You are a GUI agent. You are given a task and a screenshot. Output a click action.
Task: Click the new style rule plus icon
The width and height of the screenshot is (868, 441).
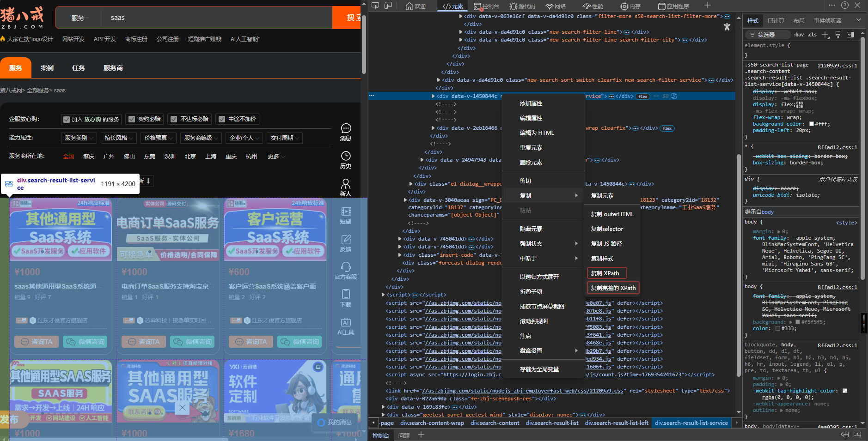coord(825,35)
